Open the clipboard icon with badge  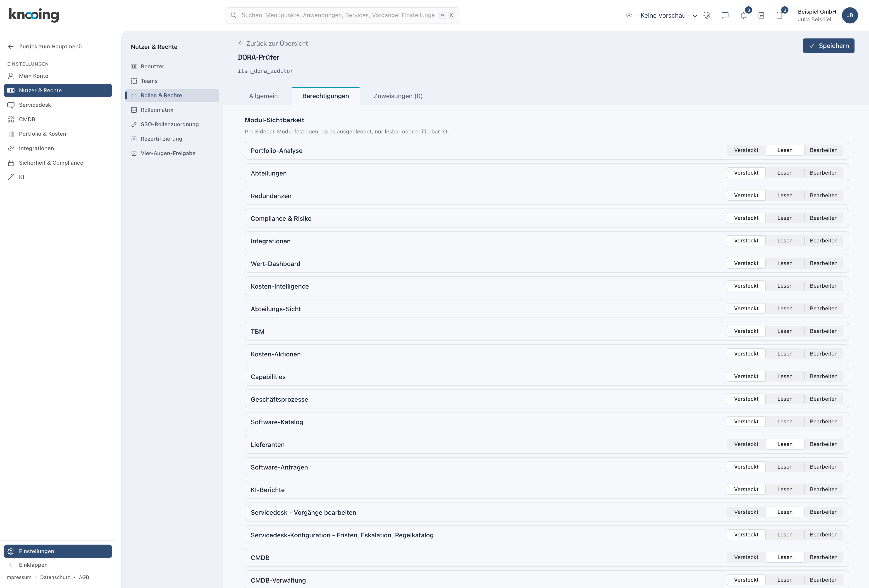click(x=779, y=15)
